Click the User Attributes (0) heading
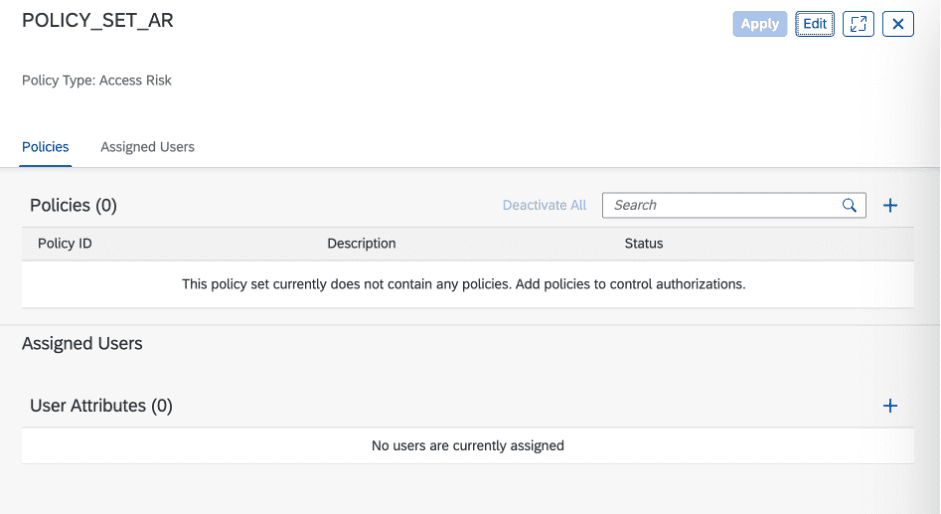The height and width of the screenshot is (514, 941). [x=101, y=406]
